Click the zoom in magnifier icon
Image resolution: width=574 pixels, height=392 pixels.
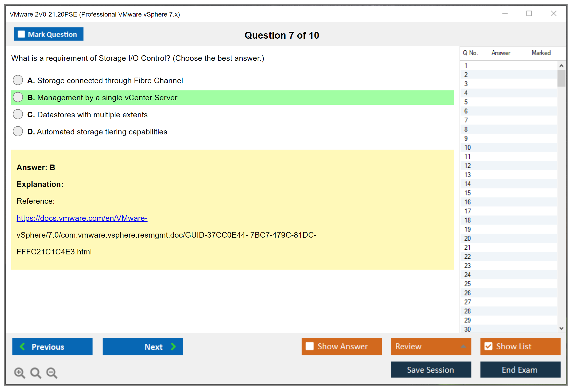click(x=19, y=373)
